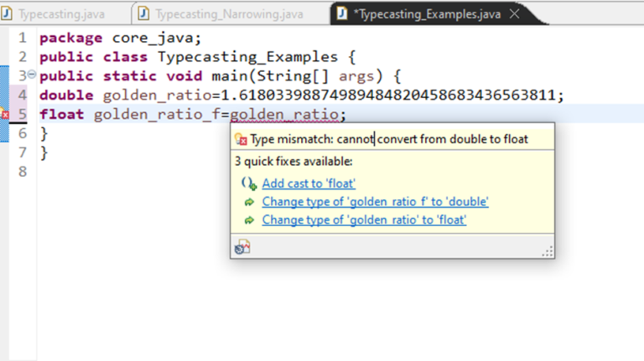Click the Java file icon on Typecasting_Narrowing.java tab

pos(143,13)
